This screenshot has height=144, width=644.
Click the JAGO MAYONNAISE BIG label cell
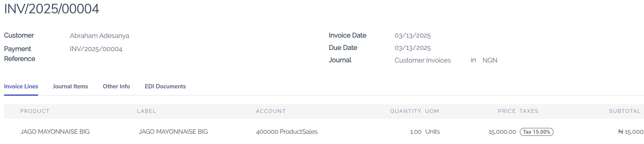173,131
